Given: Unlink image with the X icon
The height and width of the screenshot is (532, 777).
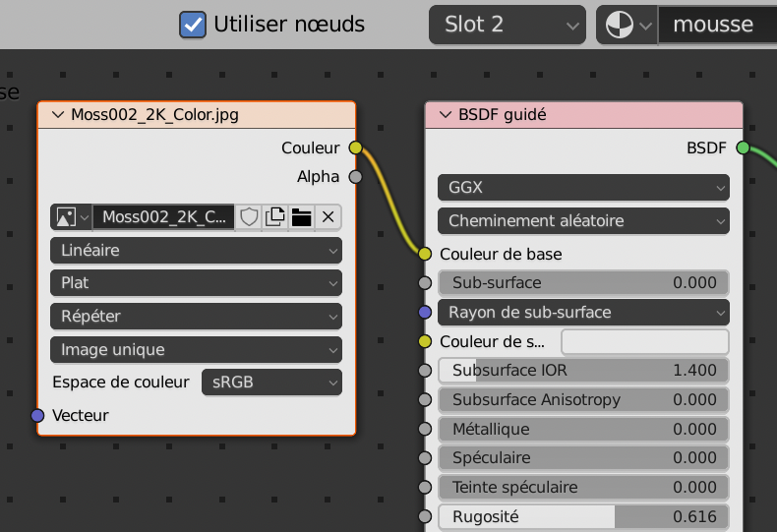Looking at the screenshot, I should (x=329, y=217).
